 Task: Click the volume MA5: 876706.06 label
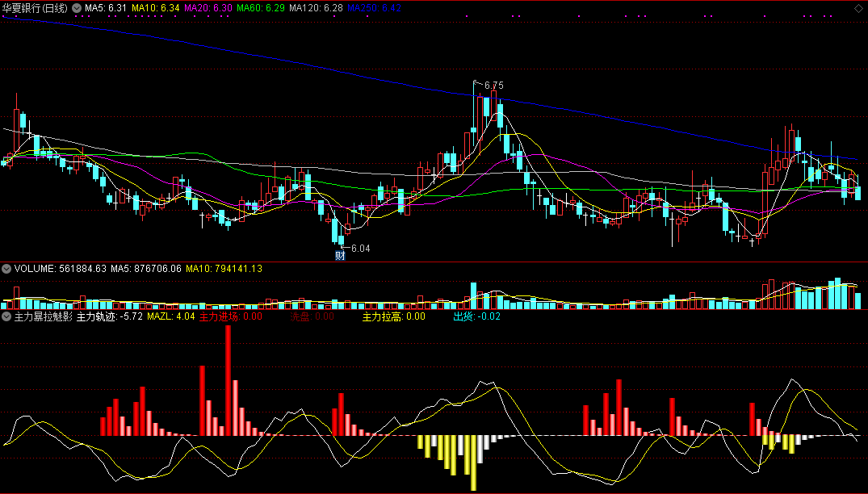click(x=146, y=269)
